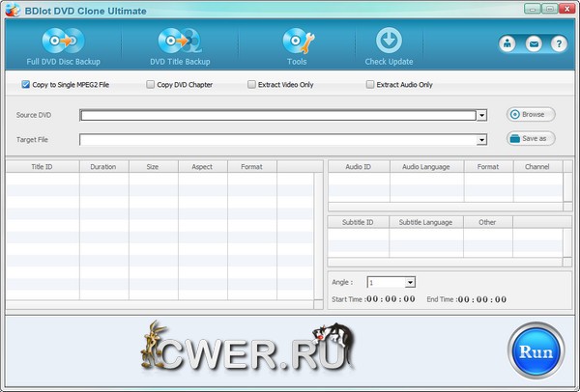The width and height of the screenshot is (580, 392).
Task: Open help with question mark icon
Action: click(558, 44)
